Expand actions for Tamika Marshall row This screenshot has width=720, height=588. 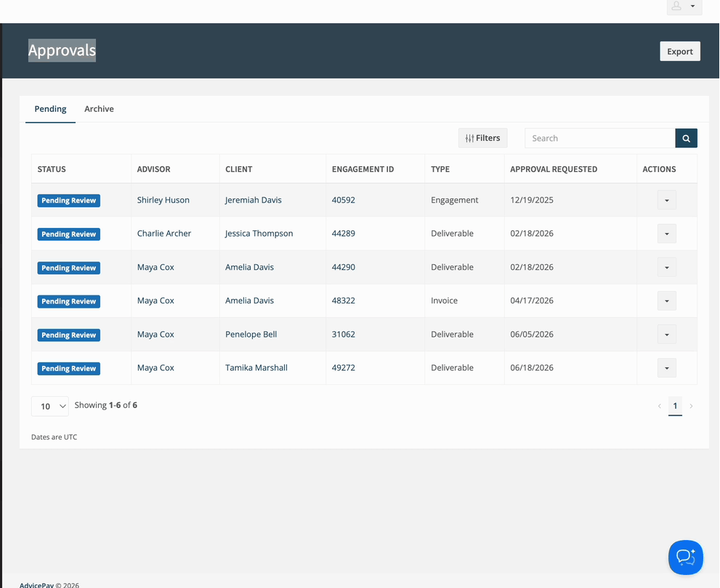click(667, 368)
